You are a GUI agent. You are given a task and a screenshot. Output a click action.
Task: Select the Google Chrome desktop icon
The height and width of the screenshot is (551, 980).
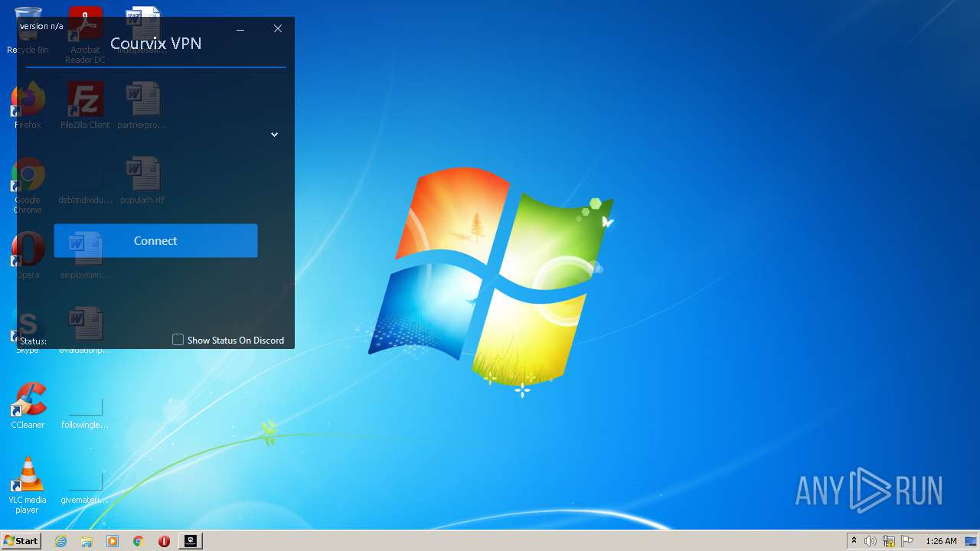[x=28, y=186]
